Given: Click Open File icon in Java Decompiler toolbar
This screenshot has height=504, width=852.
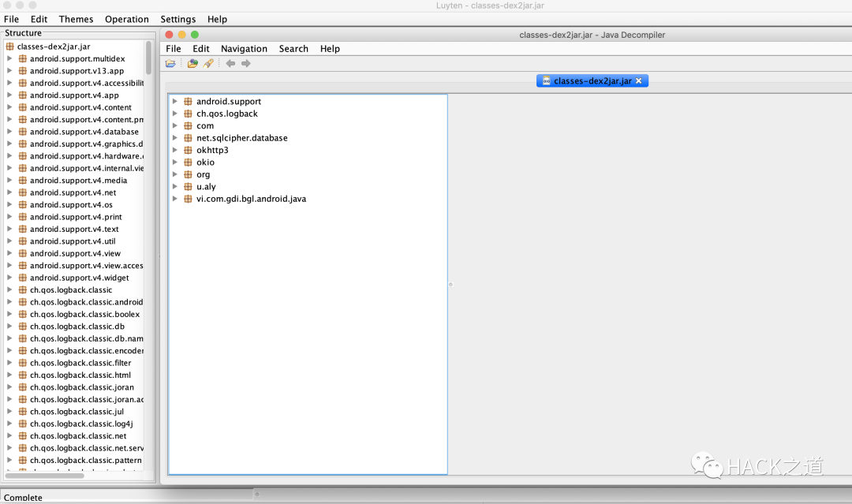Looking at the screenshot, I should click(170, 64).
